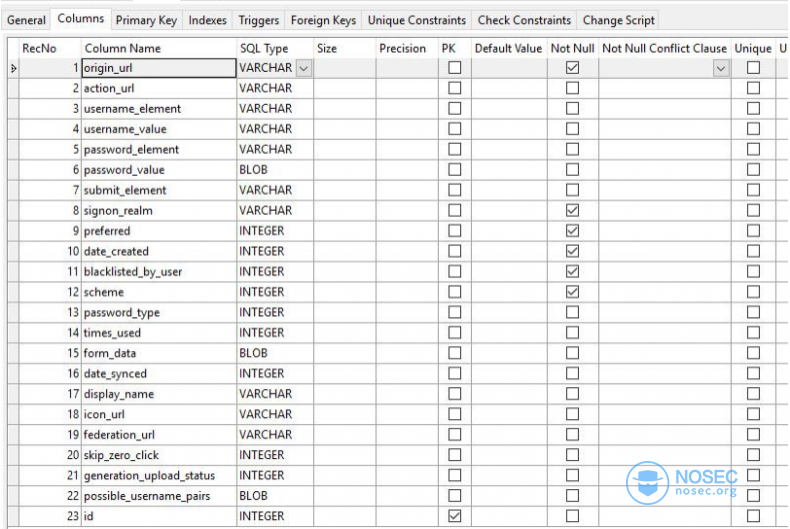Select the password_value column name cell
This screenshot has width=790, height=529.
(x=159, y=170)
